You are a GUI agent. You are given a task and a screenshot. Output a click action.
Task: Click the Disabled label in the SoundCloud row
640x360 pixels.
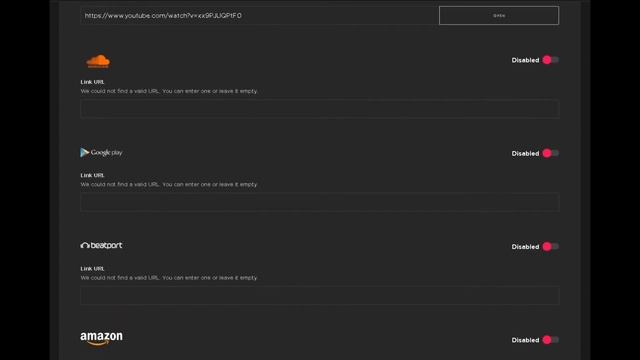tap(525, 60)
